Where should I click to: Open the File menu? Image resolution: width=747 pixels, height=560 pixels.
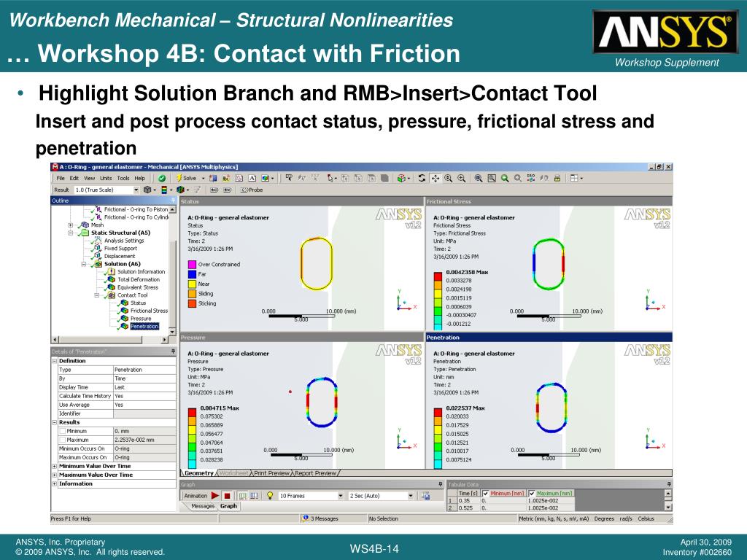pyautogui.click(x=61, y=178)
